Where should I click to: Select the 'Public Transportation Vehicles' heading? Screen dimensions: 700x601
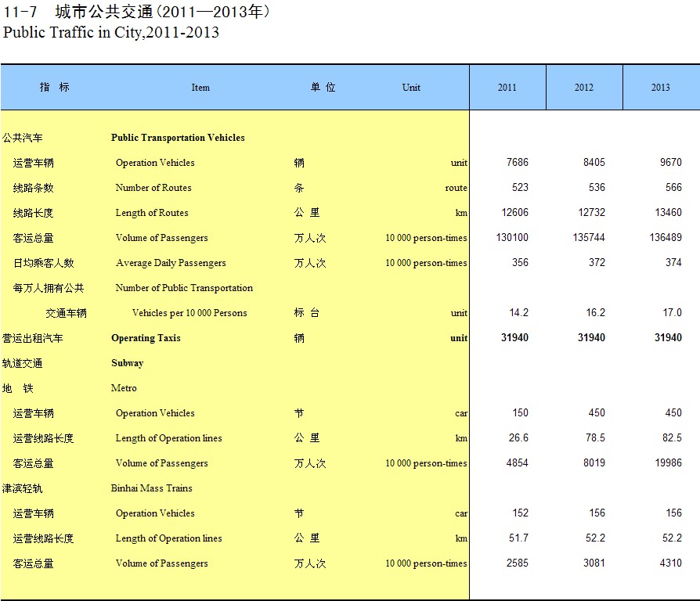pyautogui.click(x=178, y=138)
